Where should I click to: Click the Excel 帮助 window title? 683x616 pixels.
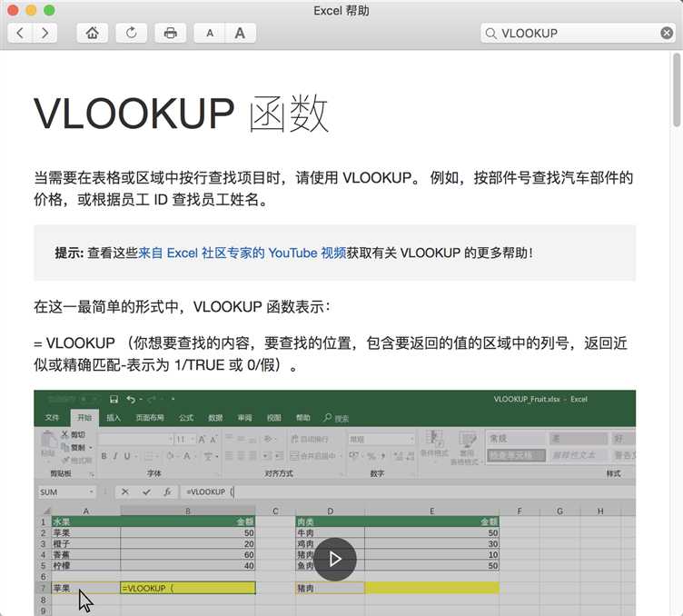pyautogui.click(x=341, y=11)
